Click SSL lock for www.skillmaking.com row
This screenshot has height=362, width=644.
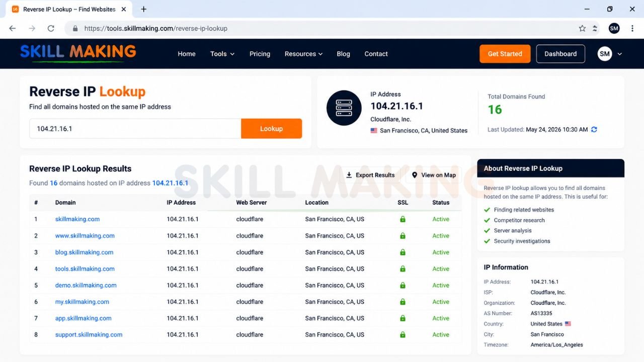pyautogui.click(x=403, y=236)
